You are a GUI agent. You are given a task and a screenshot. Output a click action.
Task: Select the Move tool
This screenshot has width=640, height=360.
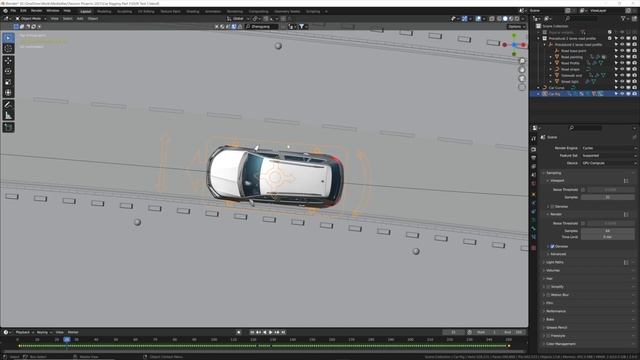coord(8,60)
